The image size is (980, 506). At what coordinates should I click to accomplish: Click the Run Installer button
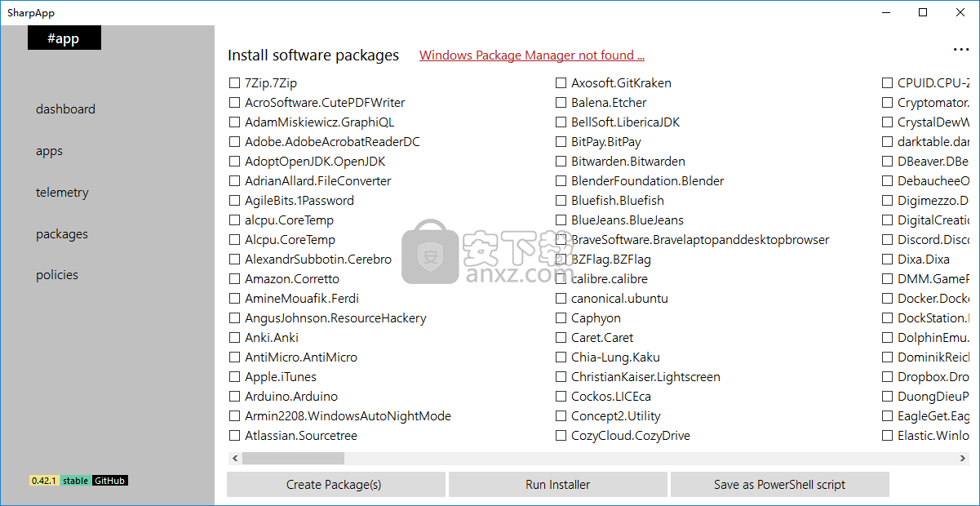pos(558,485)
